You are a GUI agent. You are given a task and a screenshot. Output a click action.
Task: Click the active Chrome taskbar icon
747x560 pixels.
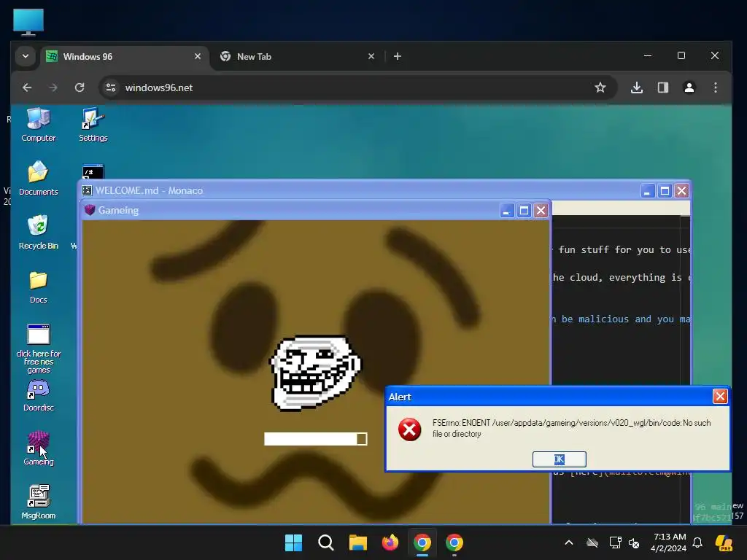click(422, 542)
